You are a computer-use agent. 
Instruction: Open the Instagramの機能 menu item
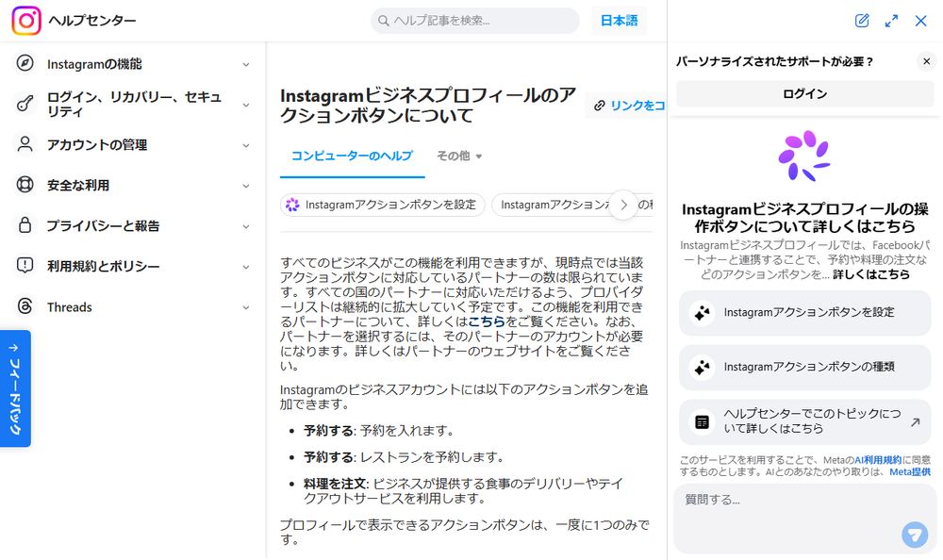click(132, 64)
